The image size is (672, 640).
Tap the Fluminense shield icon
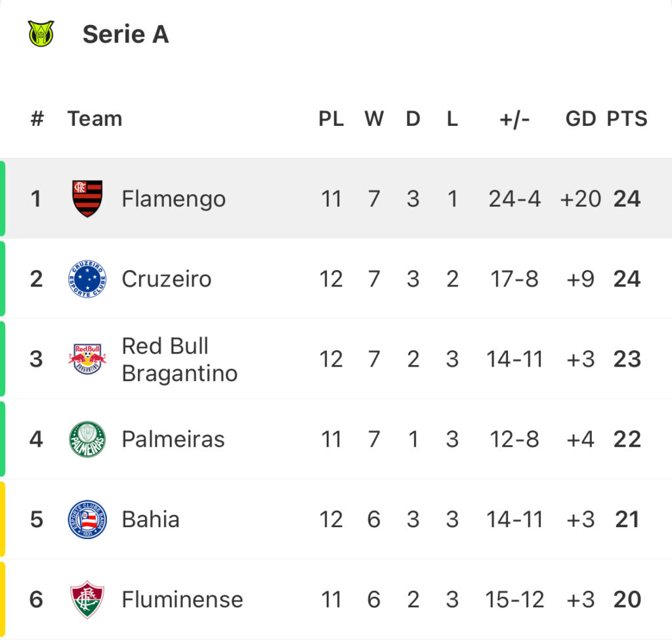(x=87, y=599)
